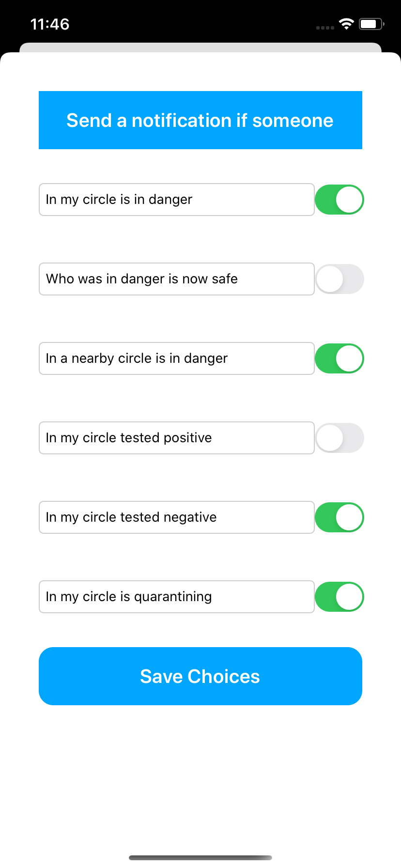Click 'In my circle tested negative' text field
The image size is (401, 868).
pos(177,517)
